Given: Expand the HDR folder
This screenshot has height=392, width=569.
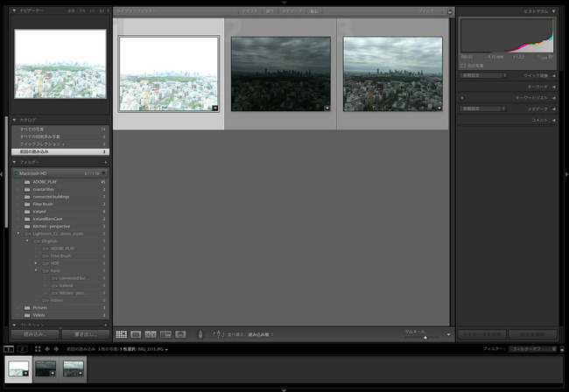Looking at the screenshot, I should [36, 263].
